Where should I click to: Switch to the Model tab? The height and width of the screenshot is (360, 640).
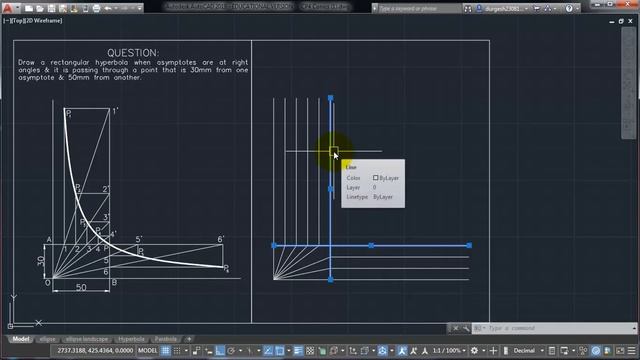[20, 339]
